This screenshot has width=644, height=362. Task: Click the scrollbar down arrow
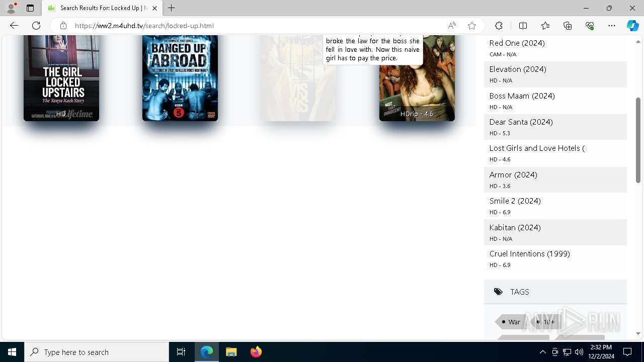[638, 333]
